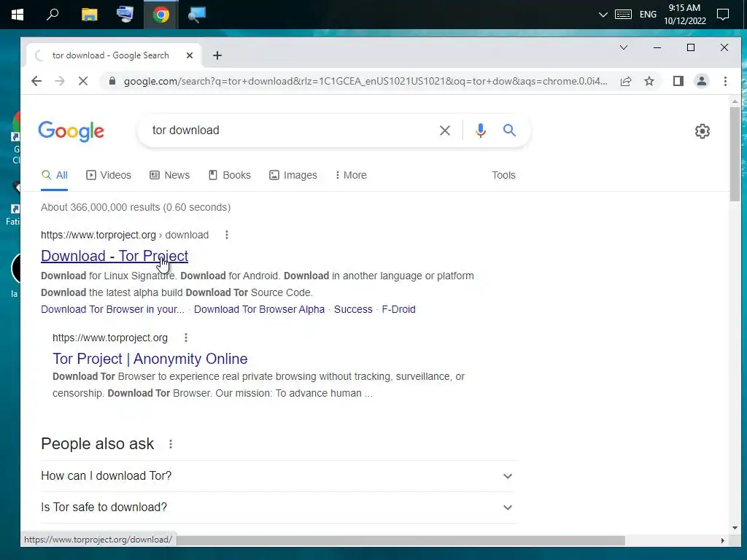Open touch keyboard tray icon
This screenshot has width=747, height=560.
click(x=623, y=15)
